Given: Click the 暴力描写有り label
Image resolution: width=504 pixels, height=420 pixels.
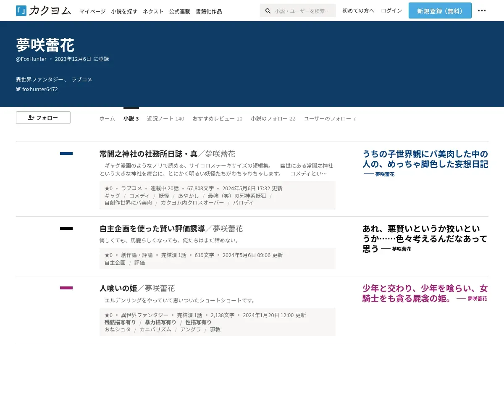Looking at the screenshot, I should 160,322.
